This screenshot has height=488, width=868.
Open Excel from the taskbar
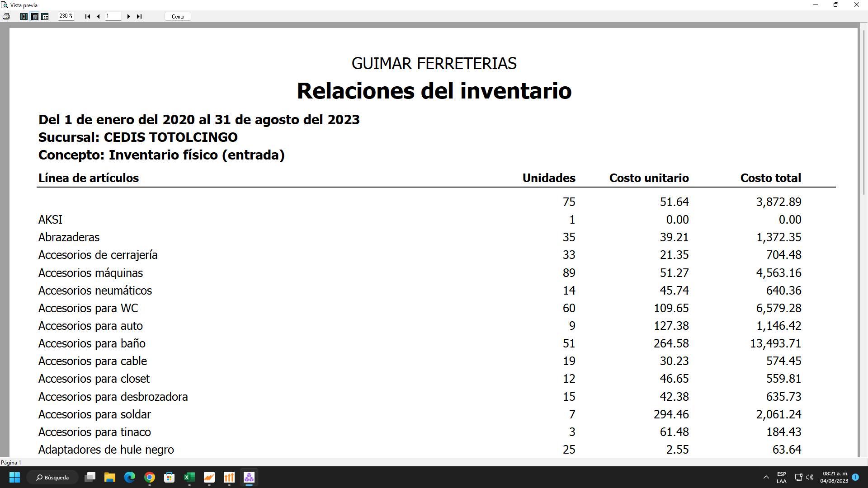[x=189, y=477]
